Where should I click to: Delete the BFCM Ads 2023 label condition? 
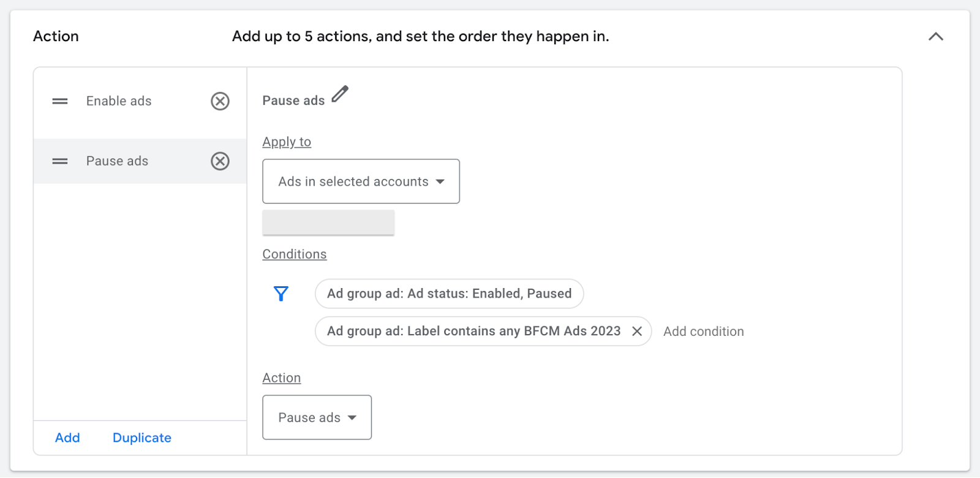pos(637,332)
